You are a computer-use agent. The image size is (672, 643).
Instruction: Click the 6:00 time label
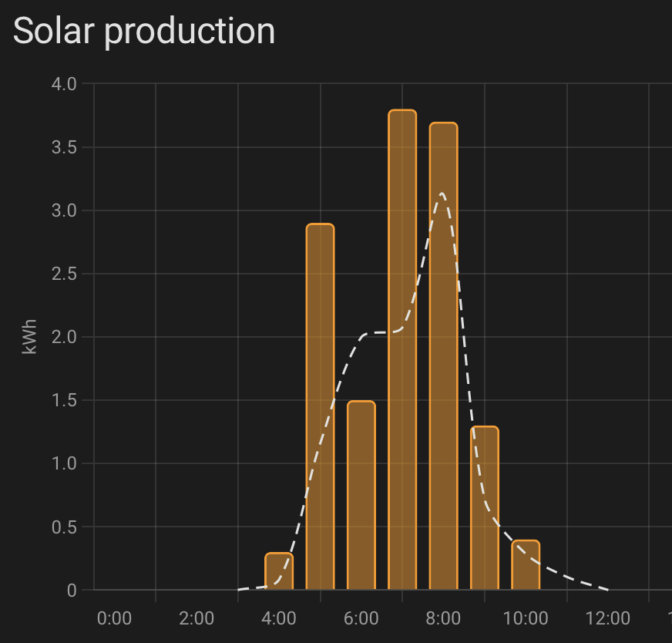(361, 618)
